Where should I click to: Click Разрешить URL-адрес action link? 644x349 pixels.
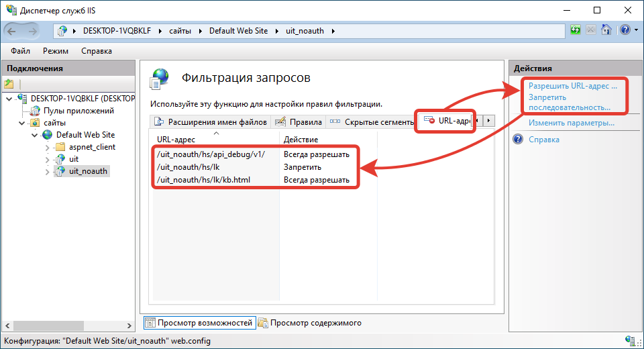(x=572, y=86)
